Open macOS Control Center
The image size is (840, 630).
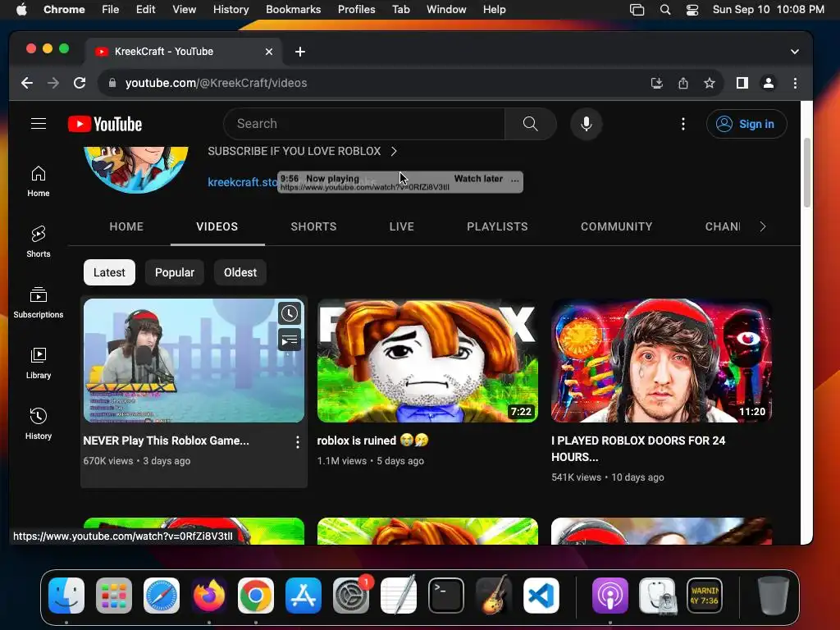click(692, 10)
